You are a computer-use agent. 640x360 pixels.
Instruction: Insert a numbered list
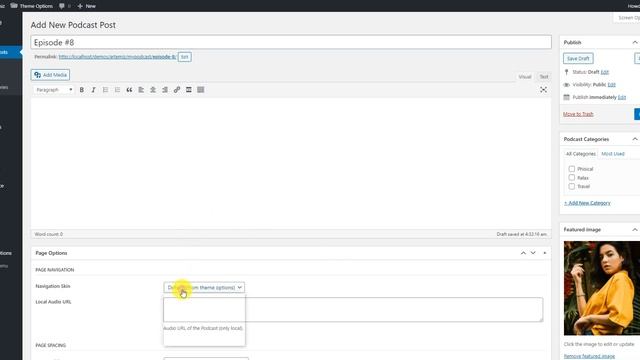pyautogui.click(x=117, y=90)
